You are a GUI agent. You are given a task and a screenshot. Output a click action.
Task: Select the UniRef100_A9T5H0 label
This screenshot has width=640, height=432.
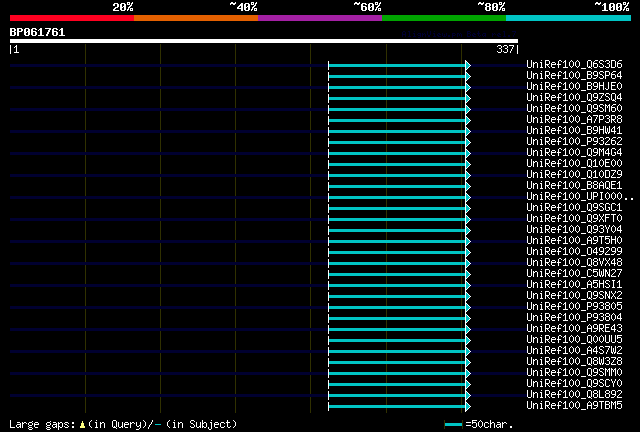[x=574, y=240]
